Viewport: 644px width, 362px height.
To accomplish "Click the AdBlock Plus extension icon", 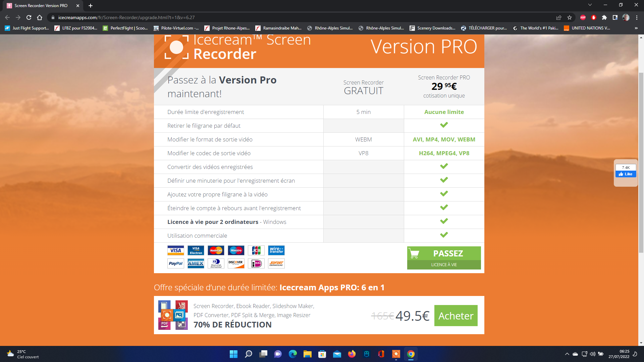I will 583,17.
